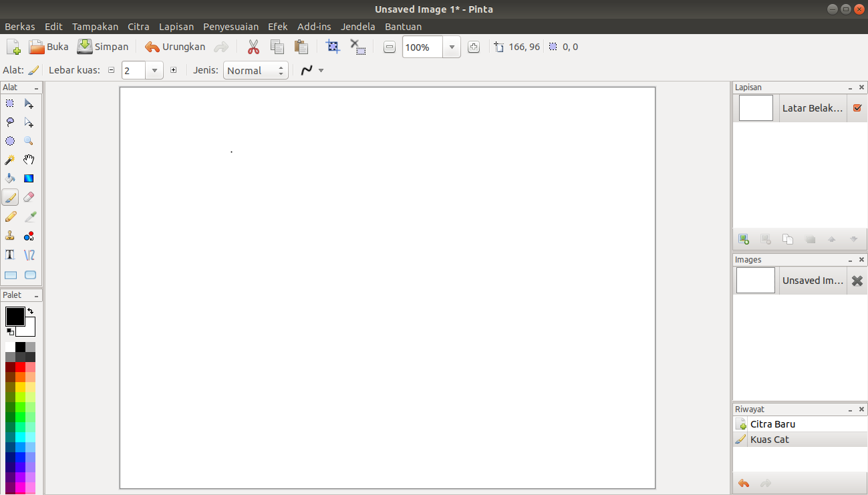
Task: Select the Move Selection tool
Action: (x=29, y=122)
